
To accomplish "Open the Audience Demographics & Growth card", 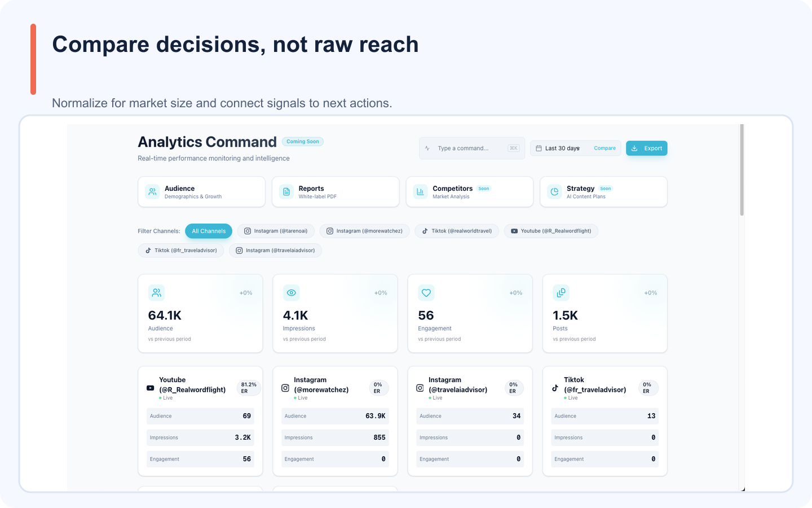I will (201, 192).
